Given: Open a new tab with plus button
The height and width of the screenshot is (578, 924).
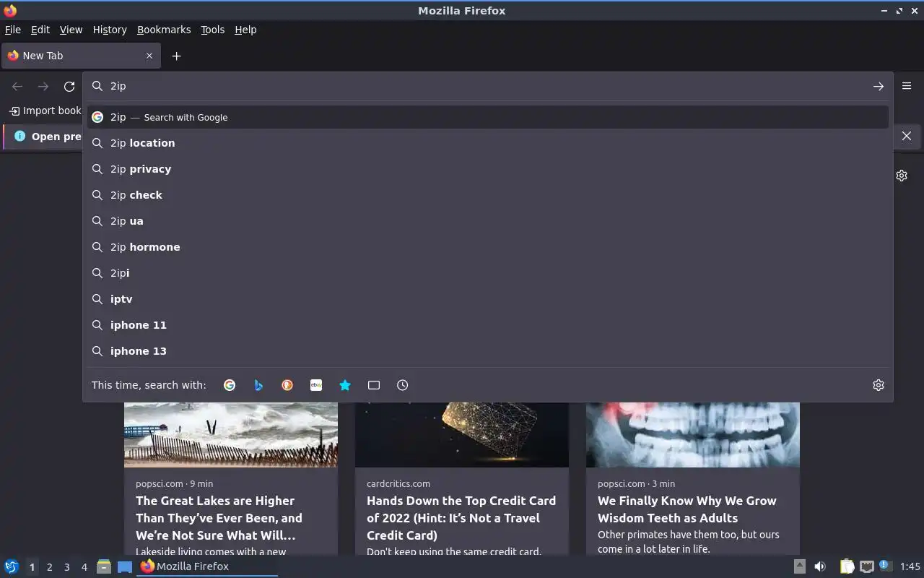Looking at the screenshot, I should pyautogui.click(x=176, y=56).
